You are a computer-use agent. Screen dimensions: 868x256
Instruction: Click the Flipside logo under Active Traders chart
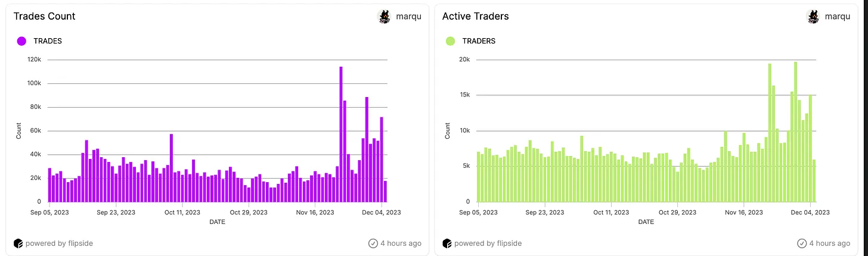pos(447,243)
